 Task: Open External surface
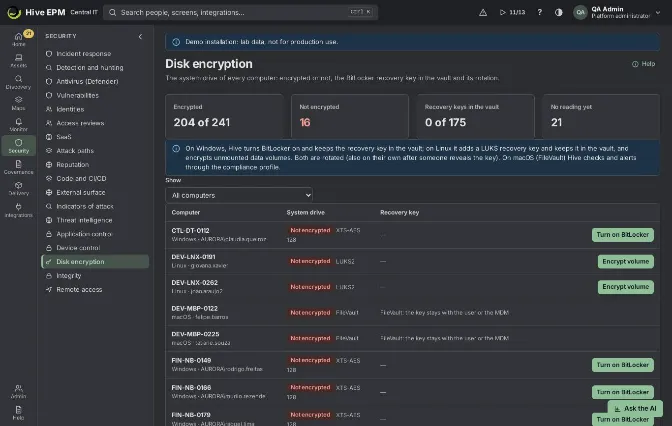[81, 192]
